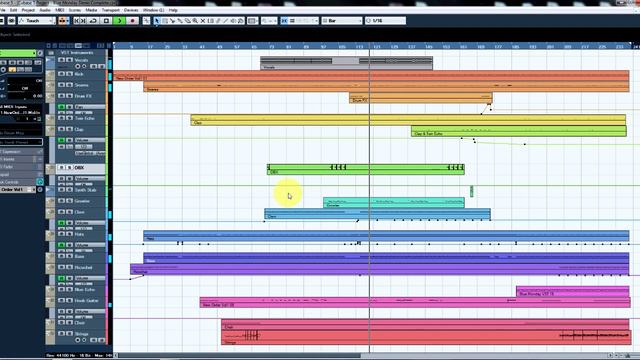Start playback with the green Play button
The width and height of the screenshot is (640, 360).
(x=120, y=20)
